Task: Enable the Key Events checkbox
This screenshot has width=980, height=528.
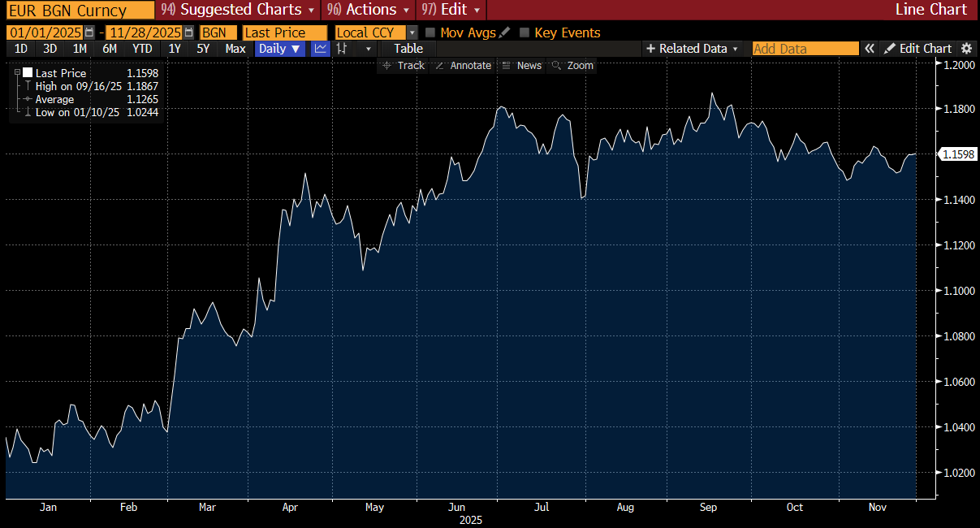Action: (525, 32)
